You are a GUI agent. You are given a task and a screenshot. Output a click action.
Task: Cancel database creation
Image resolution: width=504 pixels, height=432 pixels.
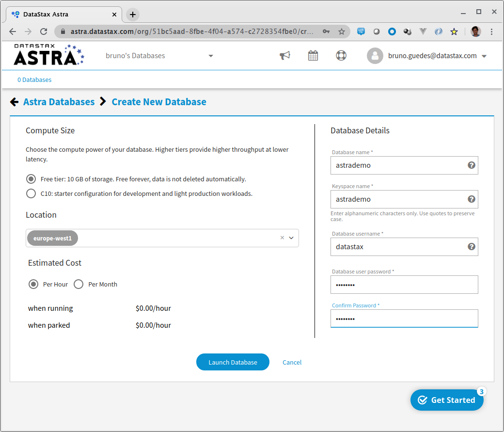click(292, 362)
